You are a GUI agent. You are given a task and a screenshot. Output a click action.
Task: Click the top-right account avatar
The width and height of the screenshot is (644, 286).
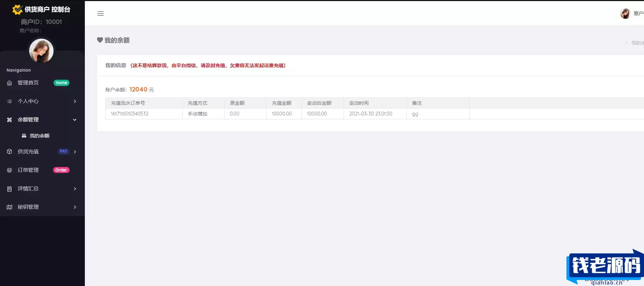(x=625, y=14)
